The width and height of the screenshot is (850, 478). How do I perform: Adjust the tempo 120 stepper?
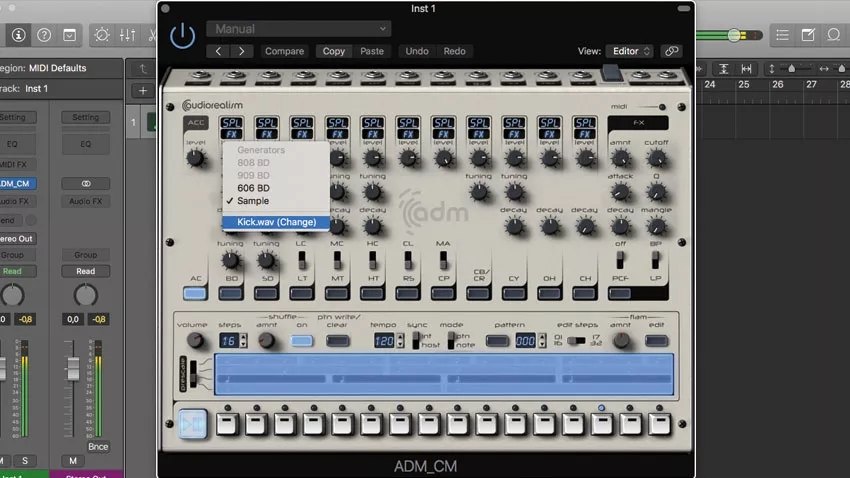[x=400, y=341]
